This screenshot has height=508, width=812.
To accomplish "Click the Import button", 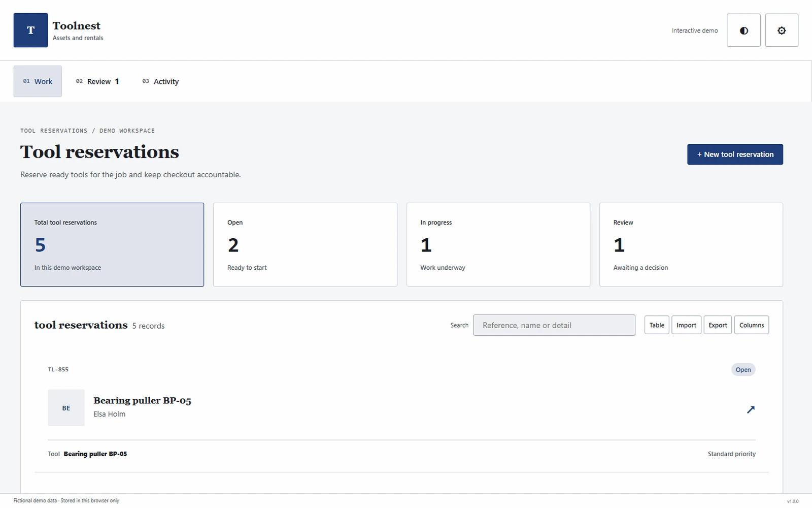I will point(686,325).
